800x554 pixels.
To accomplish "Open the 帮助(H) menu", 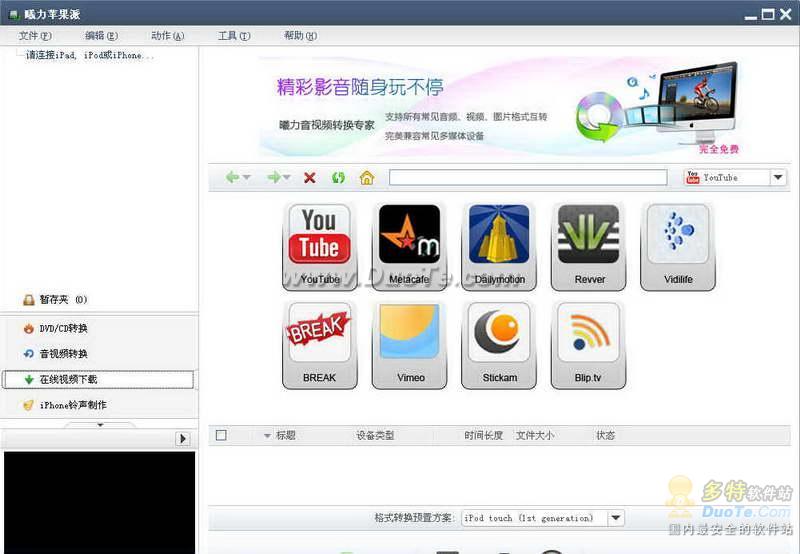I will 300,36.
